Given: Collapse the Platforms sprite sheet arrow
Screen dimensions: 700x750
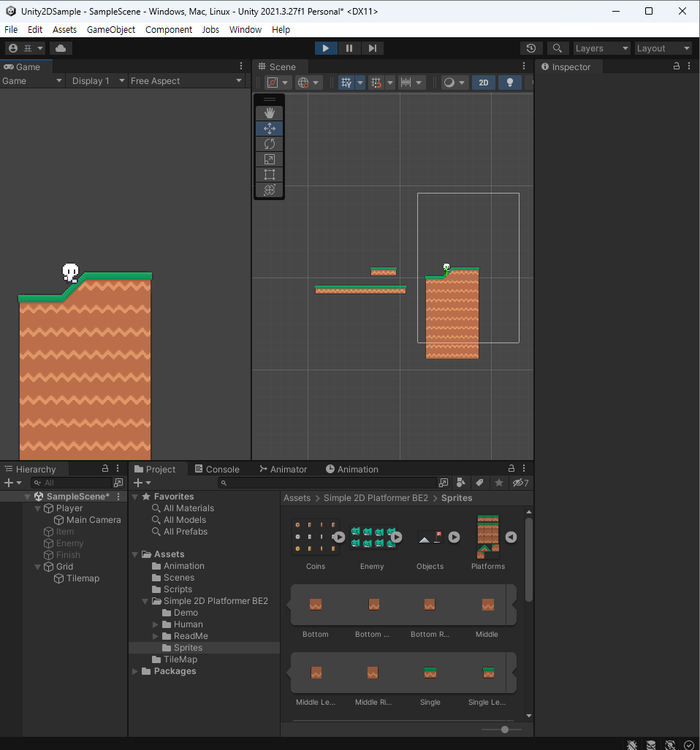Looking at the screenshot, I should [x=511, y=537].
